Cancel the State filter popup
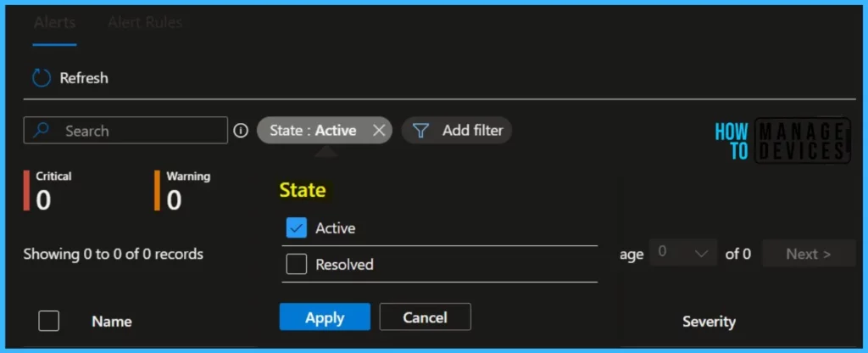This screenshot has width=868, height=353. pos(426,317)
